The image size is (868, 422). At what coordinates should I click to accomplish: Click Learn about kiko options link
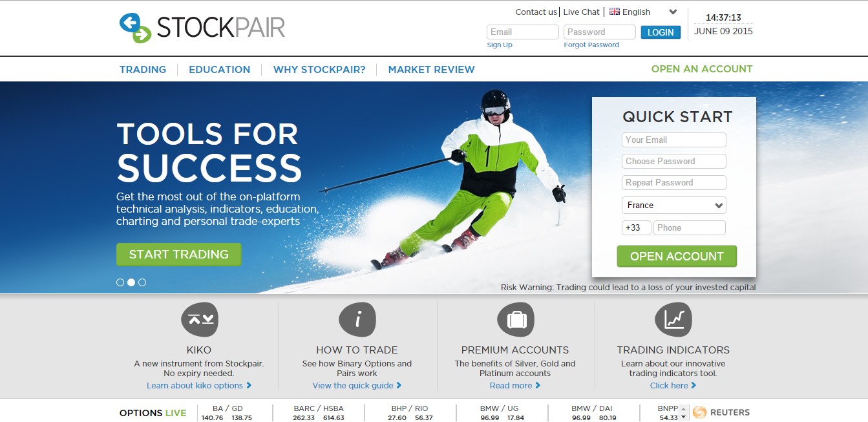[x=199, y=386]
